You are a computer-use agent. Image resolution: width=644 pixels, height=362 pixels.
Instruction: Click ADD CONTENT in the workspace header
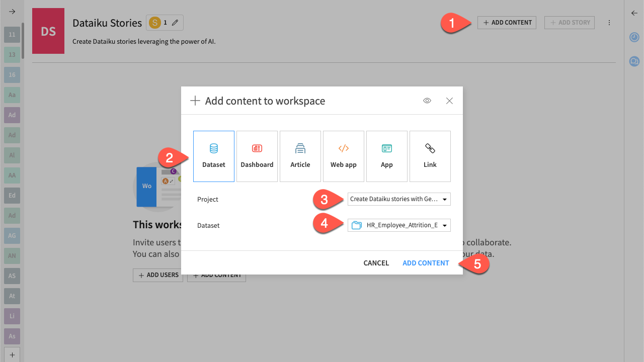tap(507, 23)
